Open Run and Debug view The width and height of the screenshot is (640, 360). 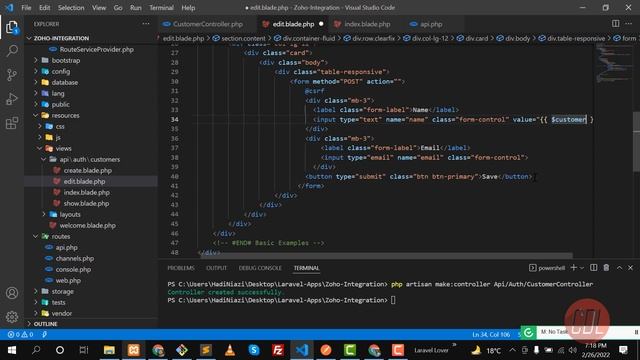click(x=12, y=99)
